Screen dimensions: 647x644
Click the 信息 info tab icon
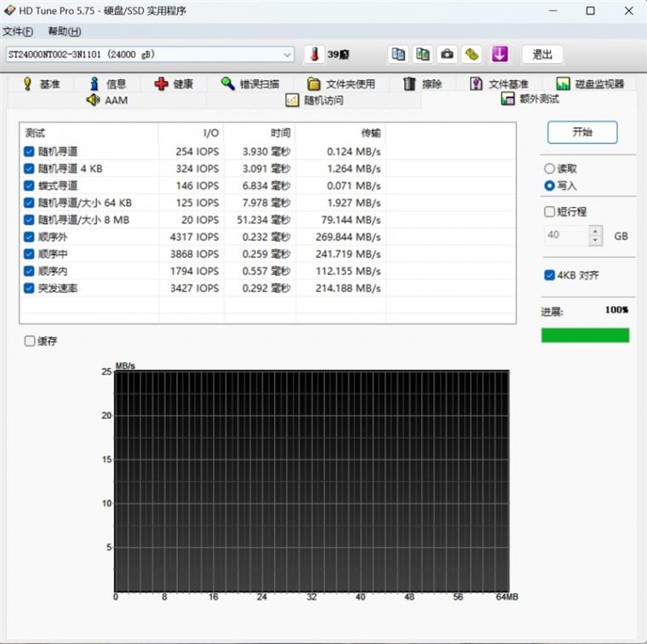[x=94, y=83]
